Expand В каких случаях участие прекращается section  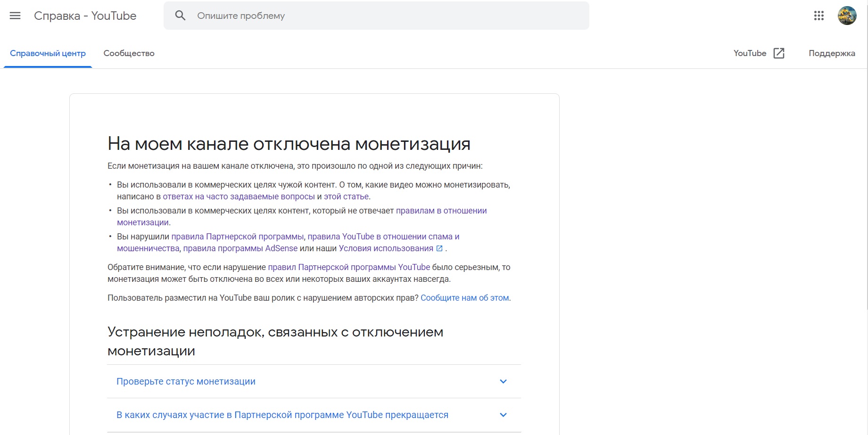point(282,415)
